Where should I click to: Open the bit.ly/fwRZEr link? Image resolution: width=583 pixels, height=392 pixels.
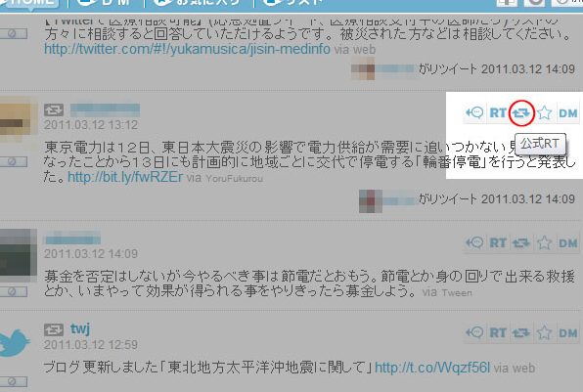(125, 177)
